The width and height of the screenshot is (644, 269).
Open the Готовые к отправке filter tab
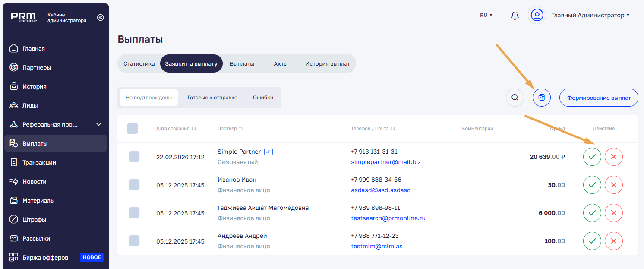(x=212, y=98)
